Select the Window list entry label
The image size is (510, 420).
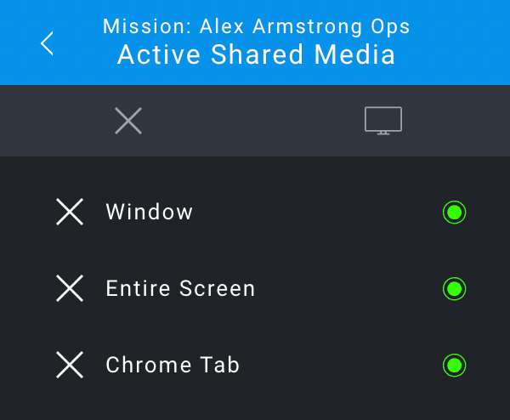150,212
